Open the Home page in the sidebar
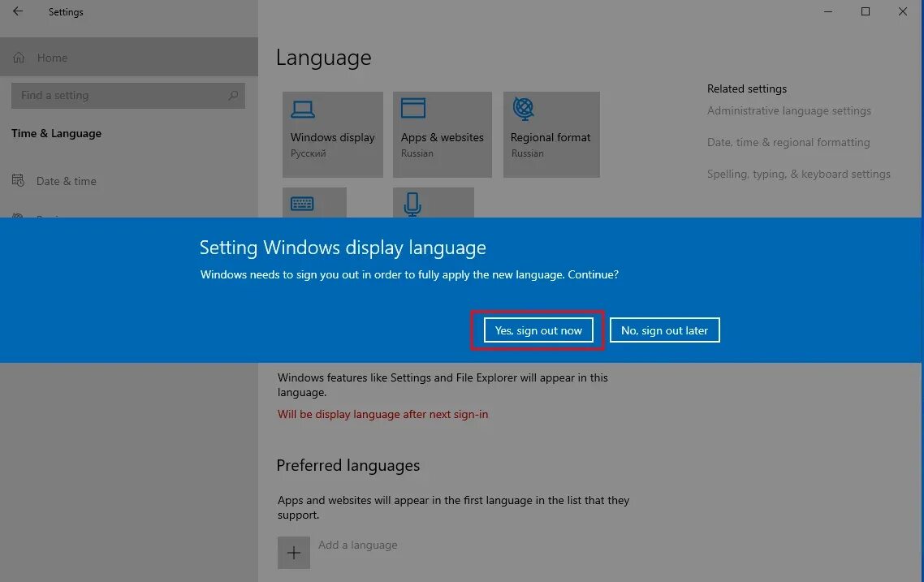The height and width of the screenshot is (582, 924). 129,57
